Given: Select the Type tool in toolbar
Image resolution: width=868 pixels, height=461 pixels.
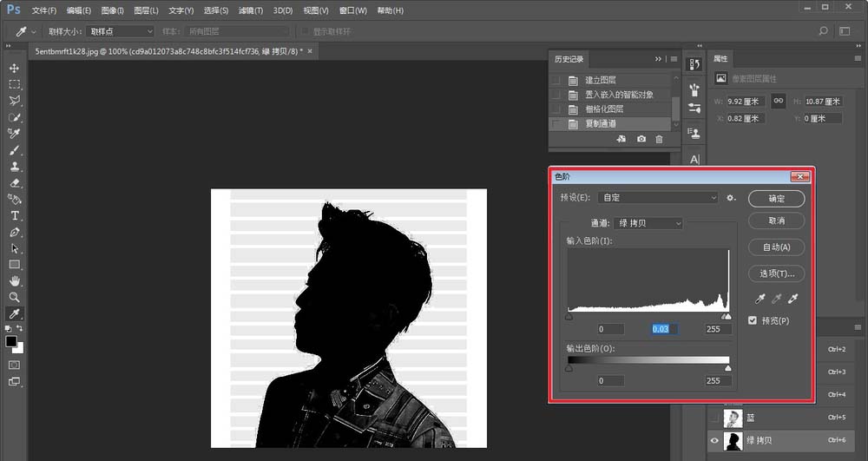Looking at the screenshot, I should tap(15, 215).
